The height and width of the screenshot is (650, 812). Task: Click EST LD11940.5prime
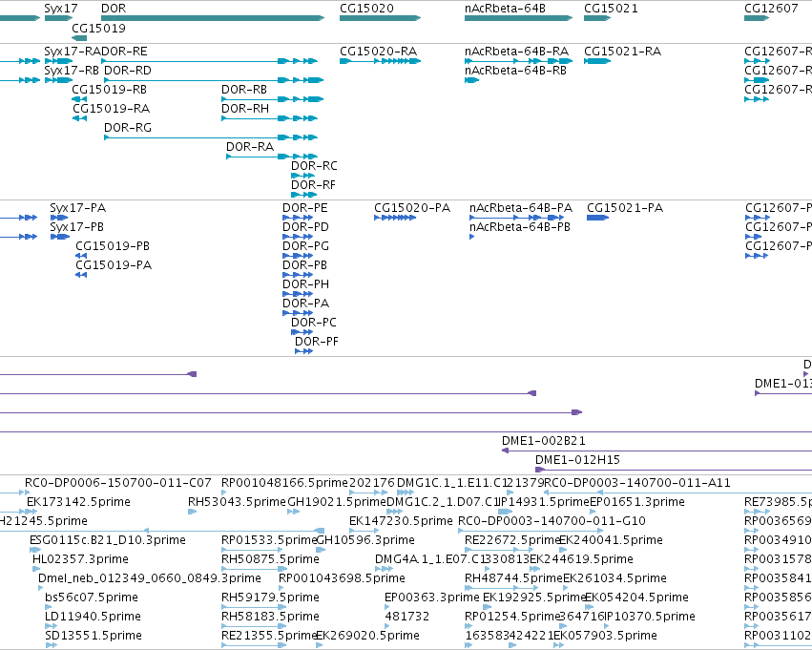pyautogui.click(x=93, y=617)
